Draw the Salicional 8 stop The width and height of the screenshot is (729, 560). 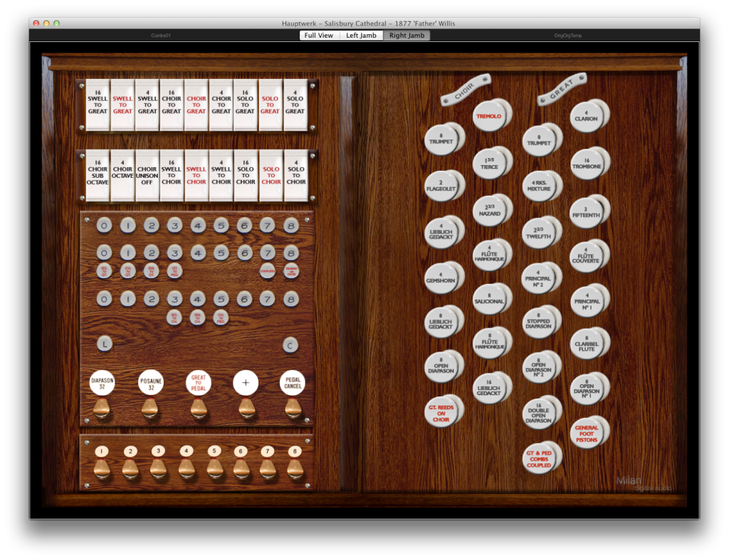tap(489, 299)
